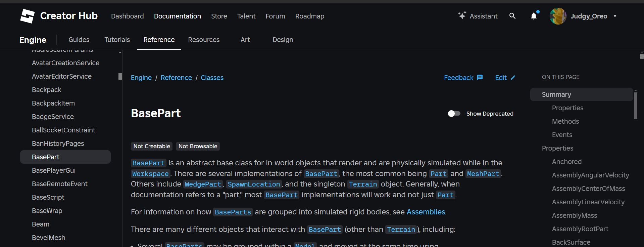Open the Roadmap menu item
The image size is (644, 247).
pyautogui.click(x=309, y=16)
